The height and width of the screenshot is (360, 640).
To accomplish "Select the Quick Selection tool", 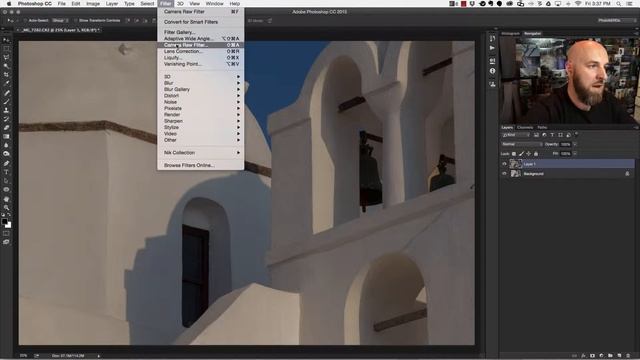I will (6, 66).
